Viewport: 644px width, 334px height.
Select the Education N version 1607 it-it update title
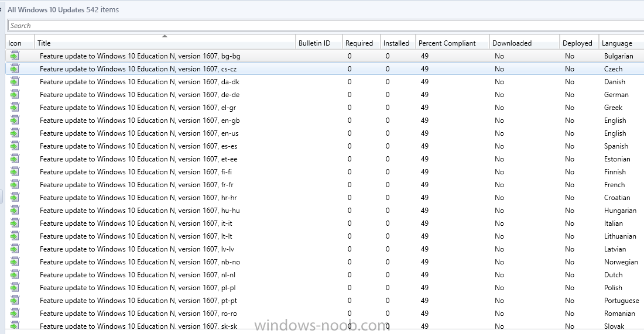click(136, 223)
